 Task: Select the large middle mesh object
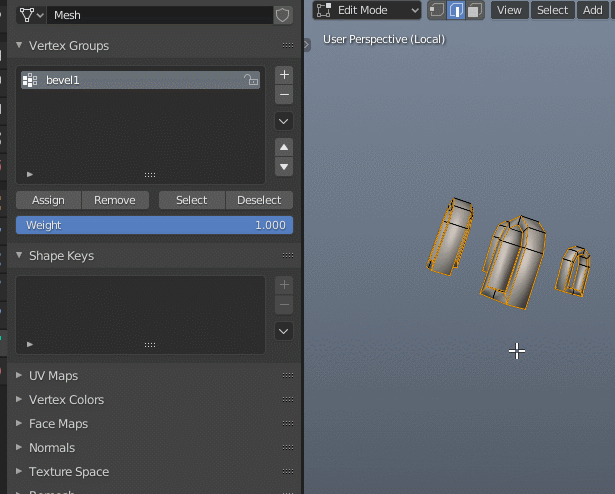pos(513,263)
